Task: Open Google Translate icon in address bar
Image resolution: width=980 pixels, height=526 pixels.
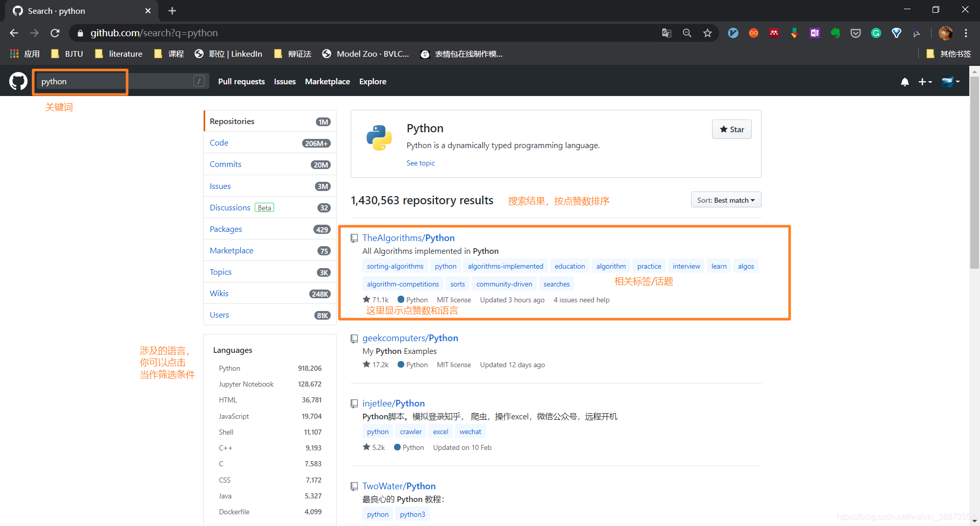Action: click(667, 33)
